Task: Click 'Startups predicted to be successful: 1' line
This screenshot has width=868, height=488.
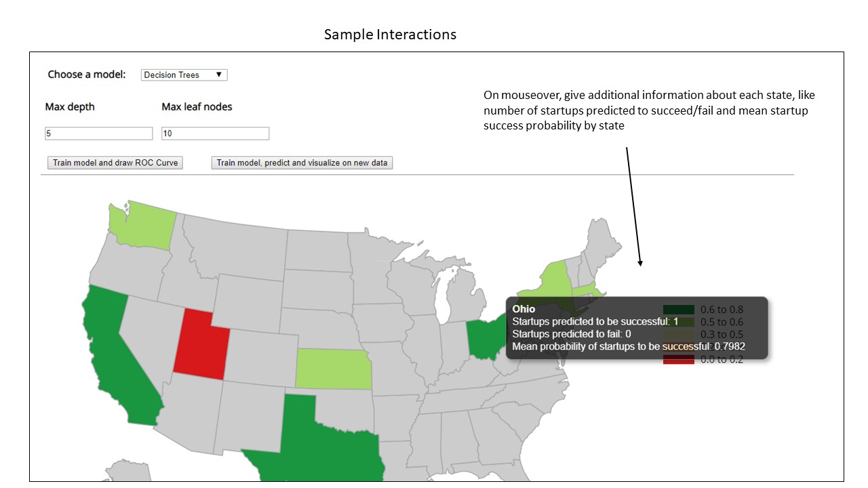Action: coord(595,321)
